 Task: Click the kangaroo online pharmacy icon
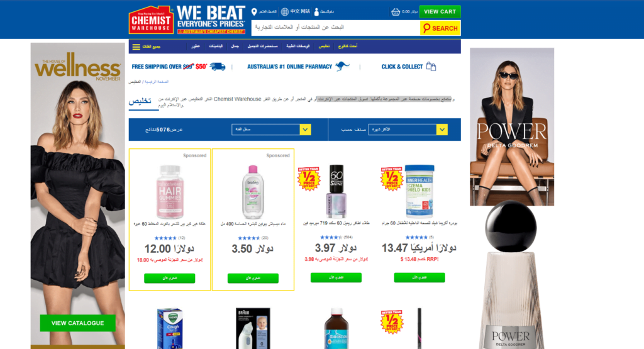(x=342, y=65)
